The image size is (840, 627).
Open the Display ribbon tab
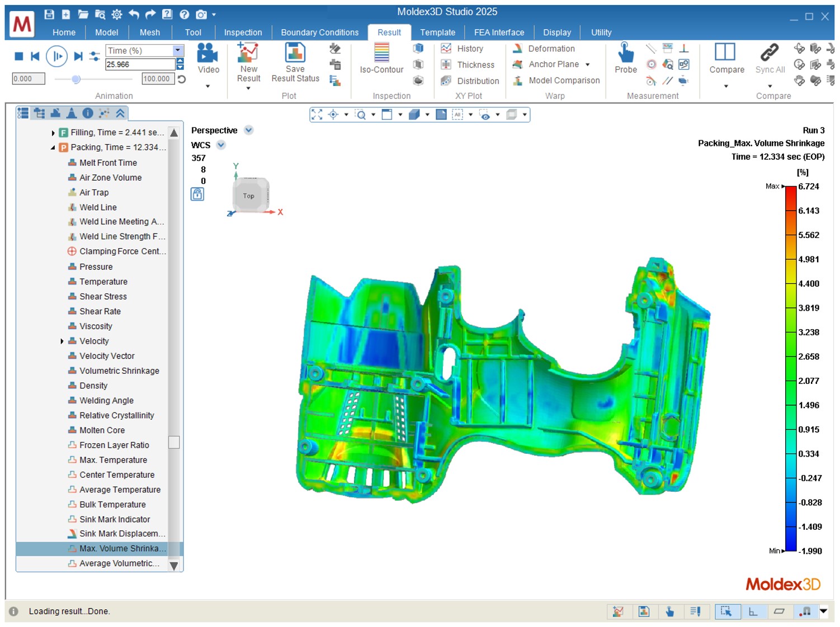(x=556, y=32)
